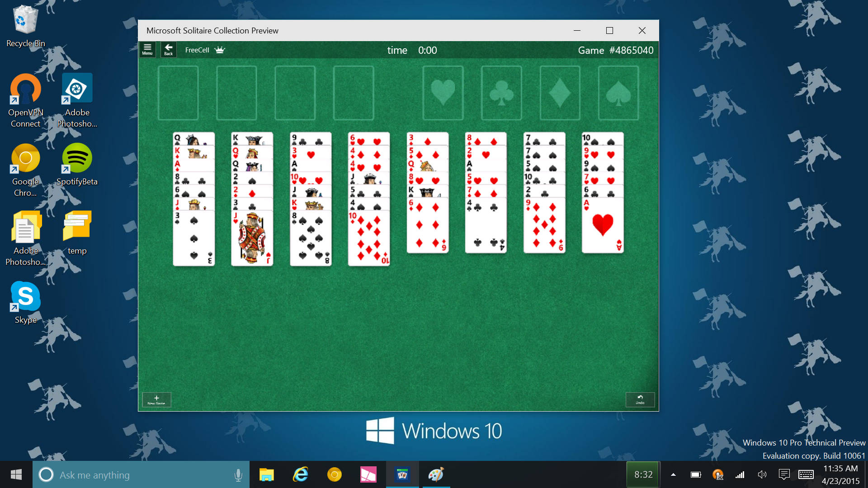Image resolution: width=868 pixels, height=488 pixels.
Task: Click the Menu hamburger icon
Action: [147, 50]
